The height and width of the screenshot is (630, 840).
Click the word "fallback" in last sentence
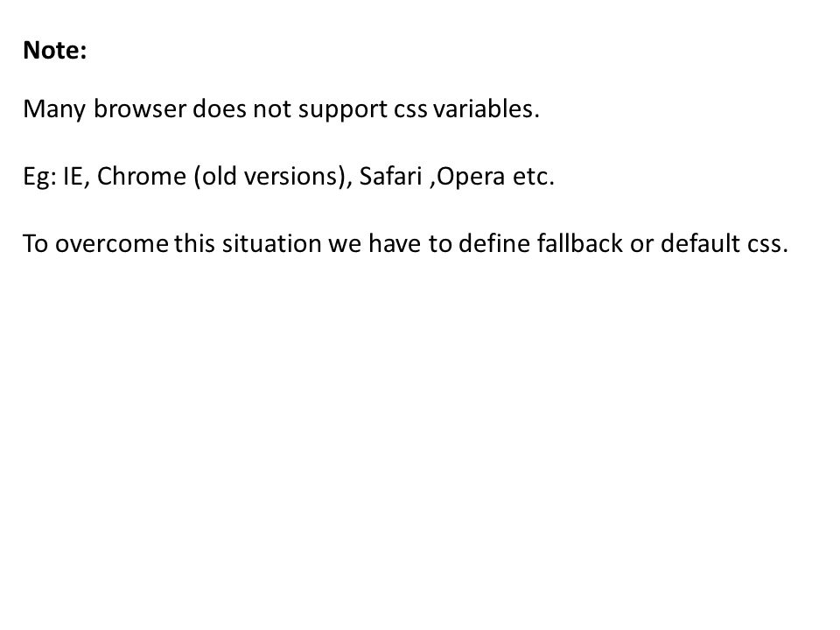tap(579, 242)
